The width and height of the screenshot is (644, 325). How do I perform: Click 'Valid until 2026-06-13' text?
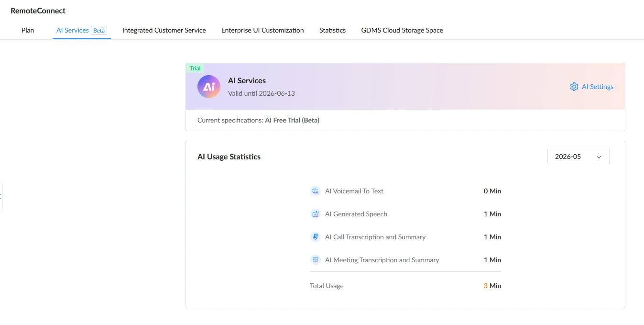pos(262,93)
